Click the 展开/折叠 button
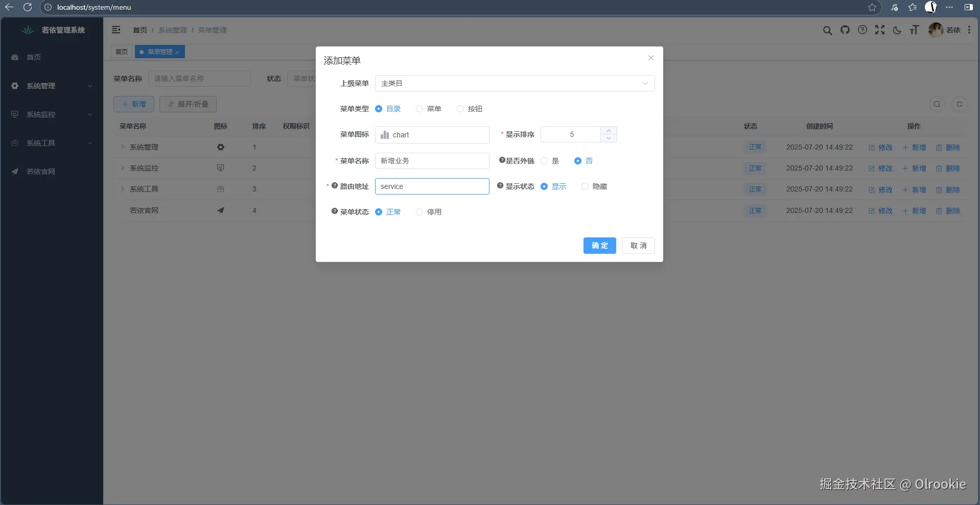980x505 pixels. point(188,104)
